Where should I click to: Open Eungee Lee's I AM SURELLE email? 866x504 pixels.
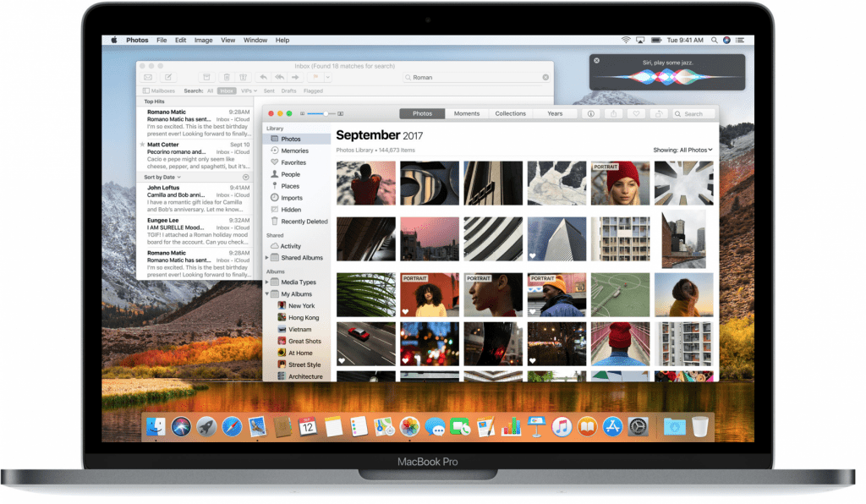click(195, 232)
